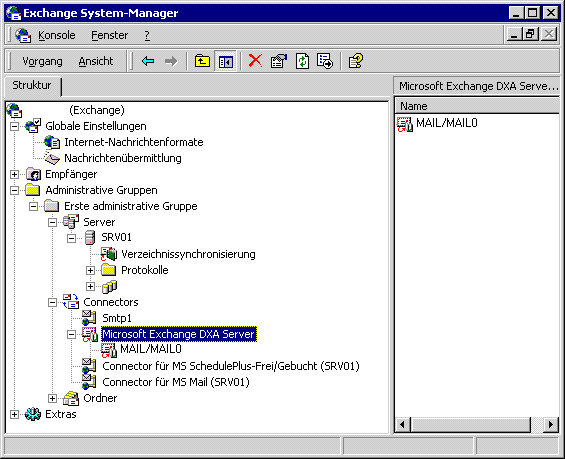Click the SRV01 server tower icon

(x=90, y=238)
